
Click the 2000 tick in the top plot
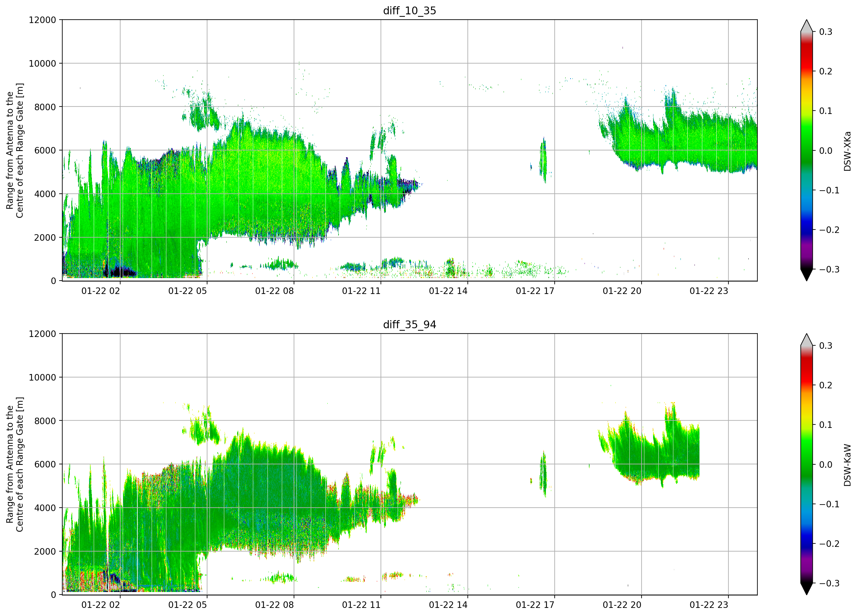pyautogui.click(x=45, y=238)
